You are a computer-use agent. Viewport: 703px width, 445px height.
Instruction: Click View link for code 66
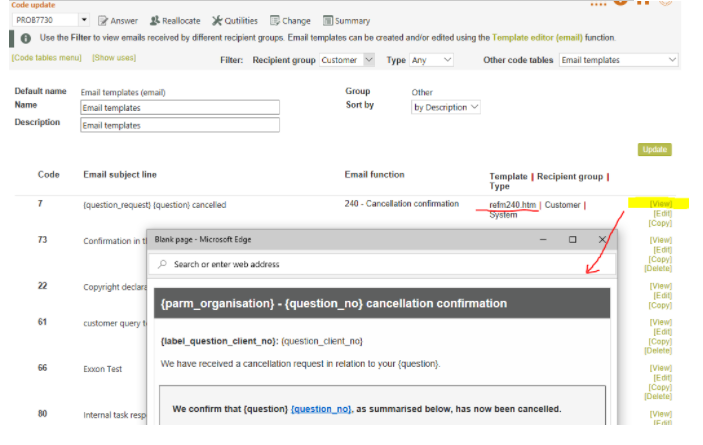click(661, 368)
